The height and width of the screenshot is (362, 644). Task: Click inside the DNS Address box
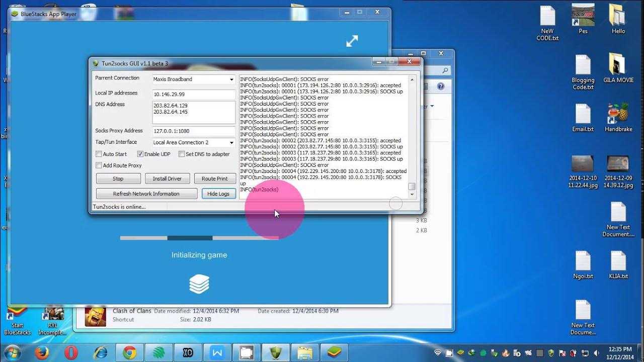click(194, 113)
